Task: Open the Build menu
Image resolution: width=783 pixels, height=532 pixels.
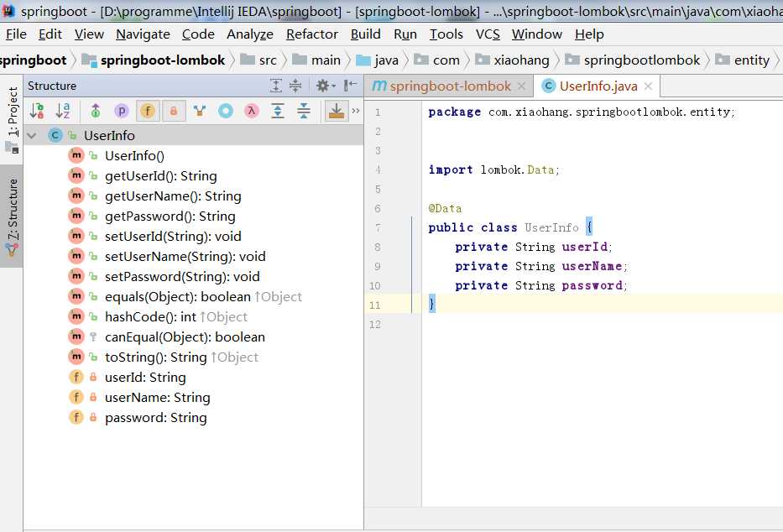Action: pos(366,34)
